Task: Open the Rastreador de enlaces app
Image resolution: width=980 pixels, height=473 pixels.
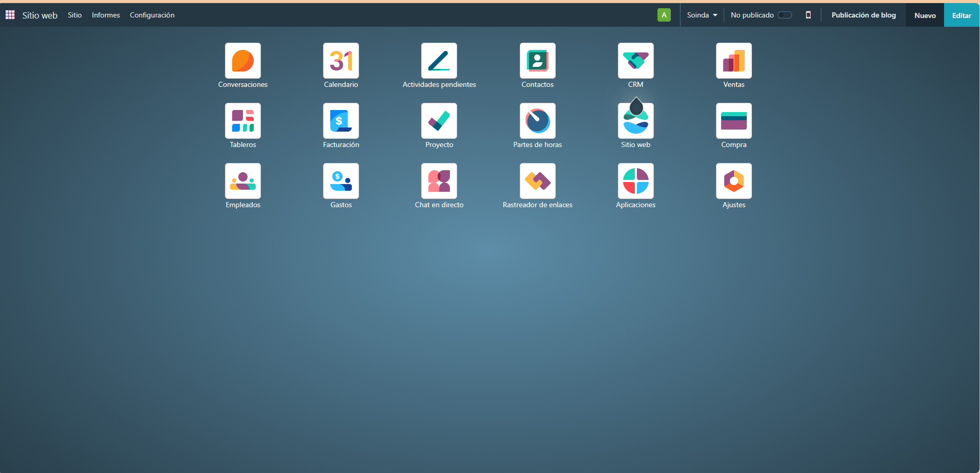Action: pos(537,181)
